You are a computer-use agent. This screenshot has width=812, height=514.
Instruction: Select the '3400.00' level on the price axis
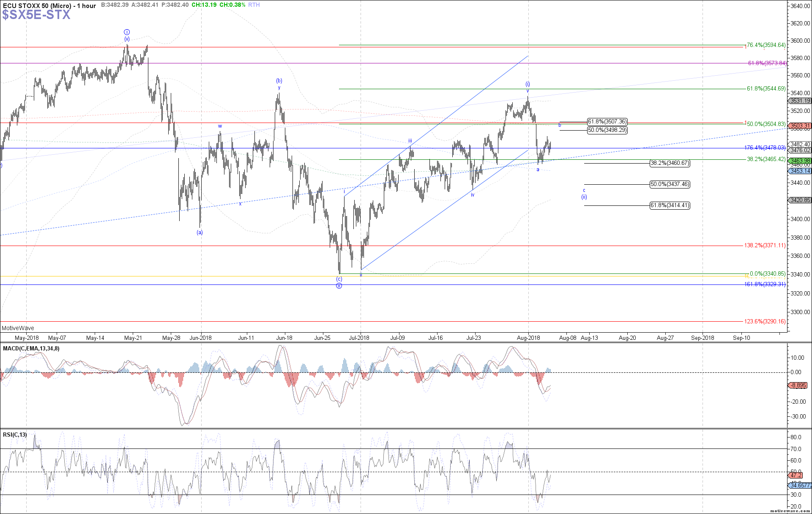click(800, 219)
